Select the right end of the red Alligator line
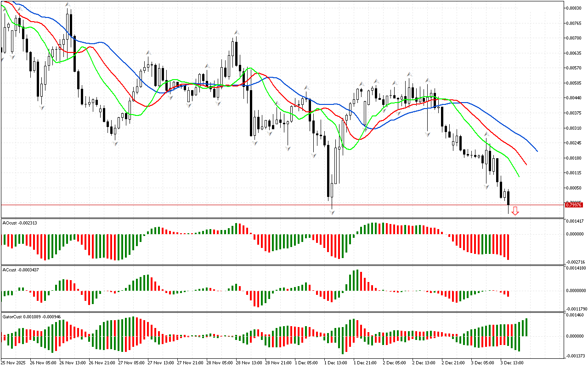 pyautogui.click(x=526, y=164)
